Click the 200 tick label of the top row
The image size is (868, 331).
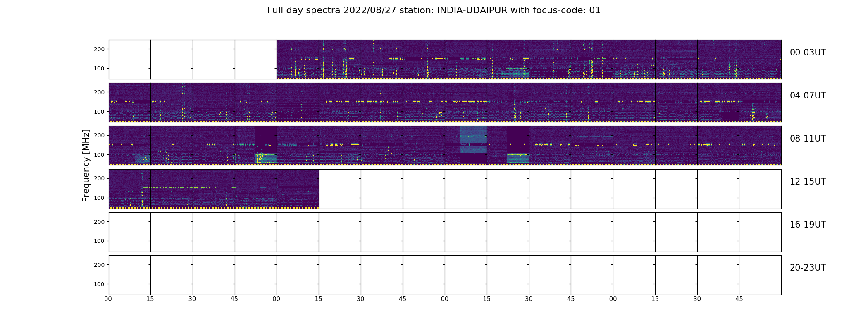point(100,49)
